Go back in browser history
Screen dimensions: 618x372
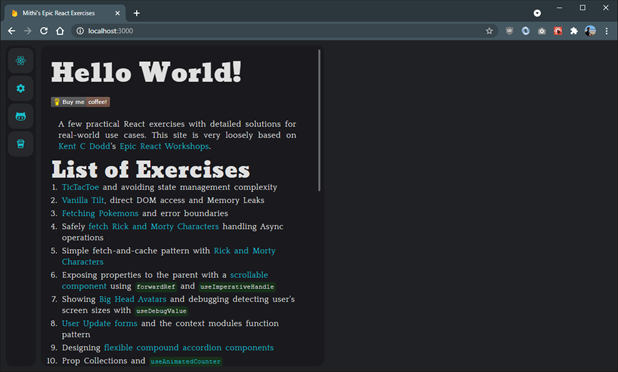pyautogui.click(x=11, y=31)
